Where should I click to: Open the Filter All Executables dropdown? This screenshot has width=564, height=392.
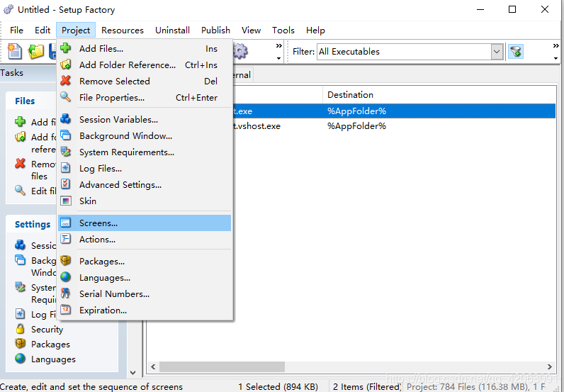tap(497, 52)
